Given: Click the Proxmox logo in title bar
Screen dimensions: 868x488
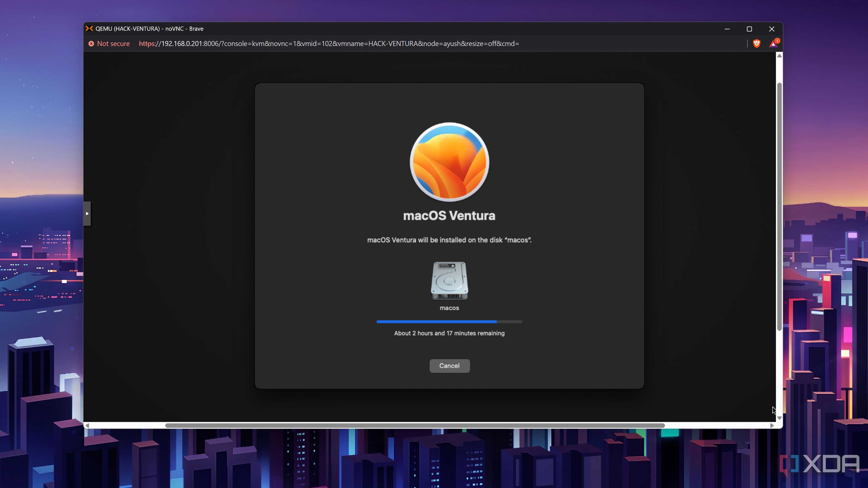Looking at the screenshot, I should [x=89, y=29].
